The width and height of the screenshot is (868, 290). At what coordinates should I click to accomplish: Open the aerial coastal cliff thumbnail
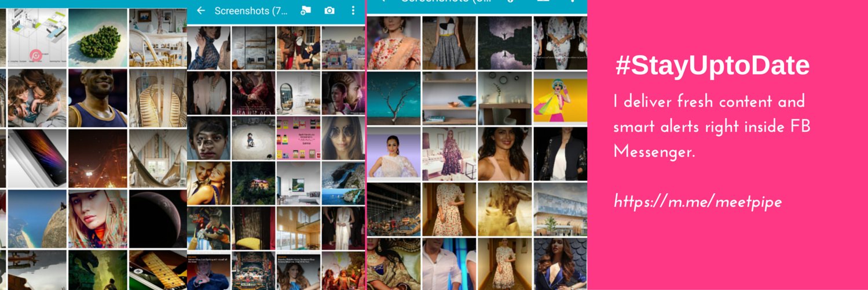click(343, 183)
